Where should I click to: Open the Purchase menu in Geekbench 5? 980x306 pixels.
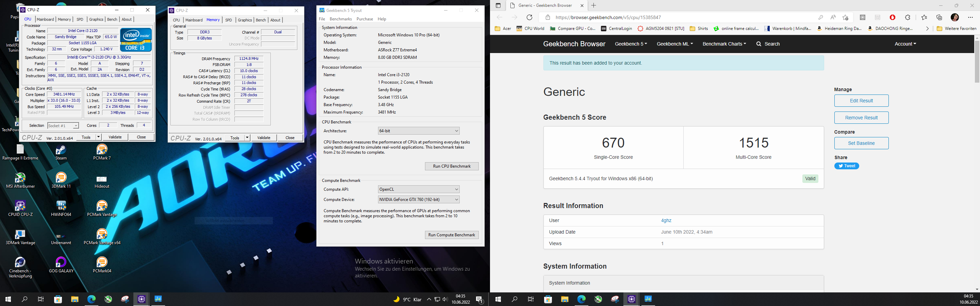point(364,19)
